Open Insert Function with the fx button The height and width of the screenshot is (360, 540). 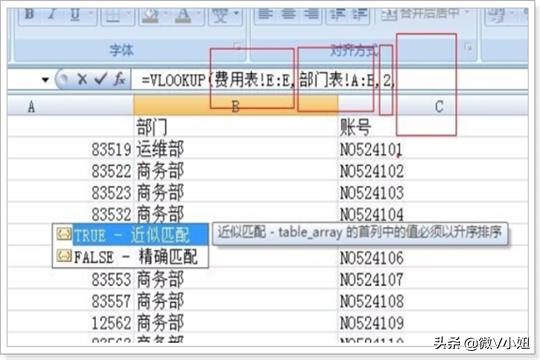(119, 80)
